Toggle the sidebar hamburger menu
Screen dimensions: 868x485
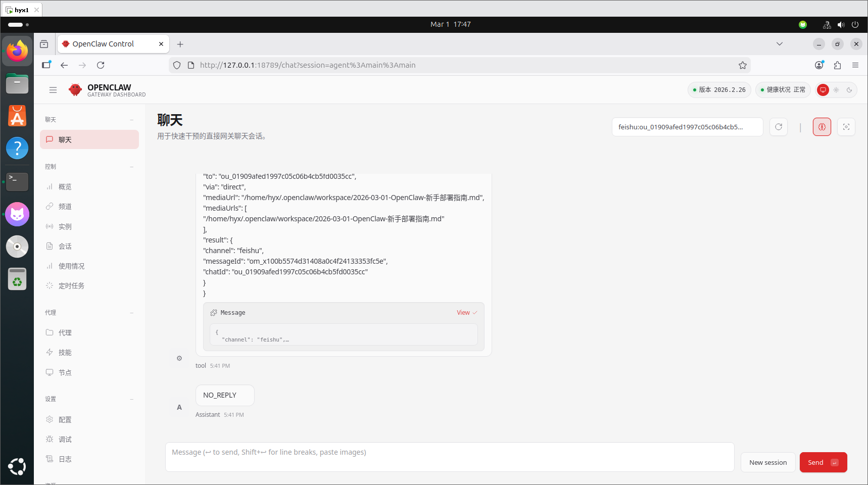[x=53, y=90]
